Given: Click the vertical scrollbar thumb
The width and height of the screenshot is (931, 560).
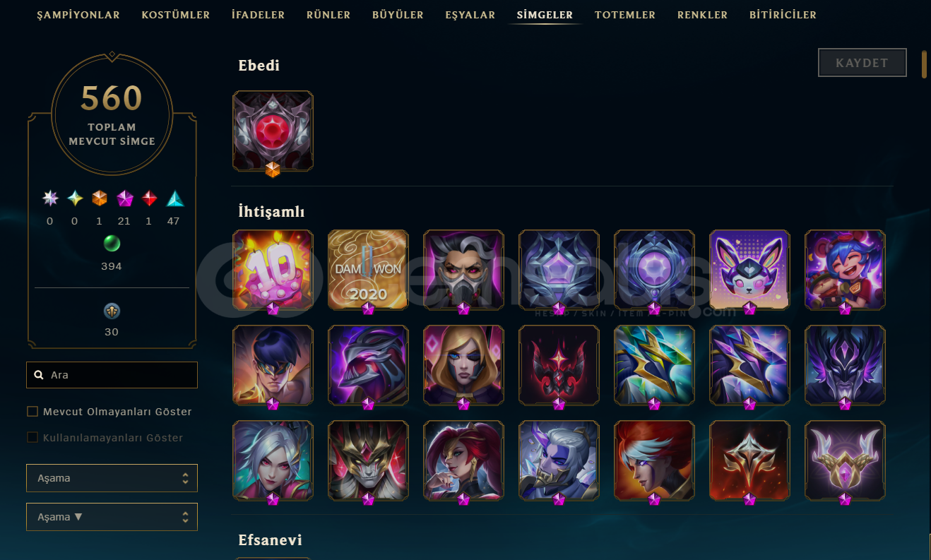Looking at the screenshot, I should [924, 64].
